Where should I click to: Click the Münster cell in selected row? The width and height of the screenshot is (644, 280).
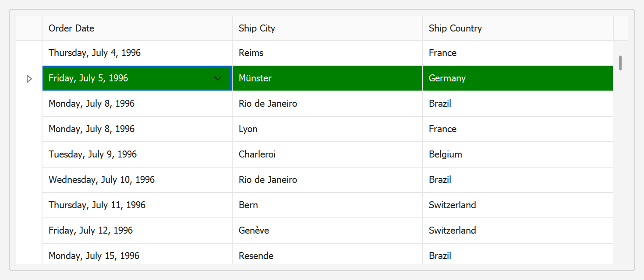pos(327,78)
